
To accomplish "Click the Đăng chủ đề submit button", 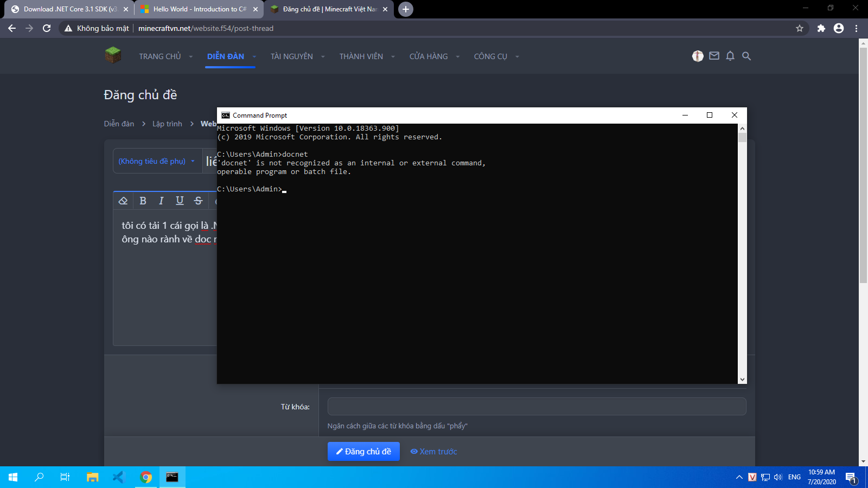I will click(x=363, y=451).
